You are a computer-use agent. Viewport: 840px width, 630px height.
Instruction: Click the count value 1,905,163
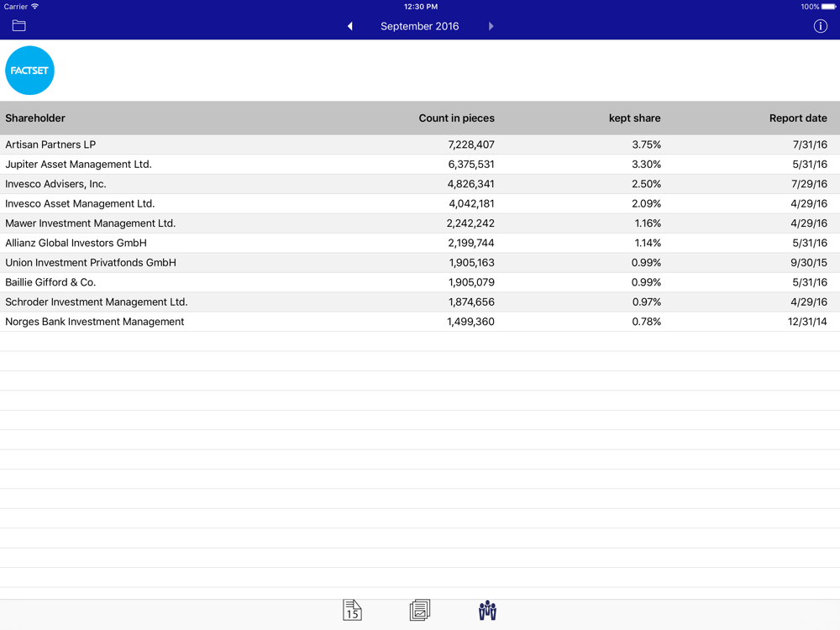point(471,263)
